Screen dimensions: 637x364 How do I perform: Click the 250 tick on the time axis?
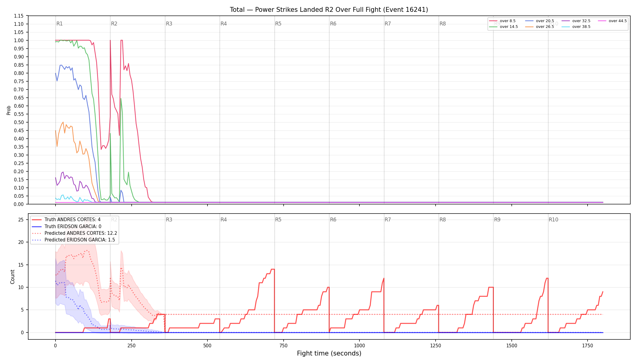point(131,345)
